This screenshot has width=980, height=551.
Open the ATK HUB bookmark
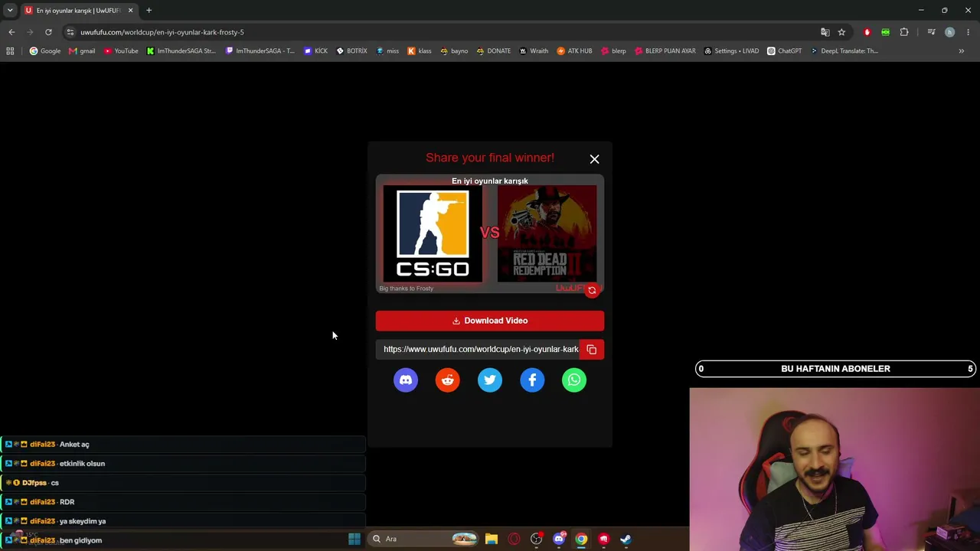(x=574, y=51)
